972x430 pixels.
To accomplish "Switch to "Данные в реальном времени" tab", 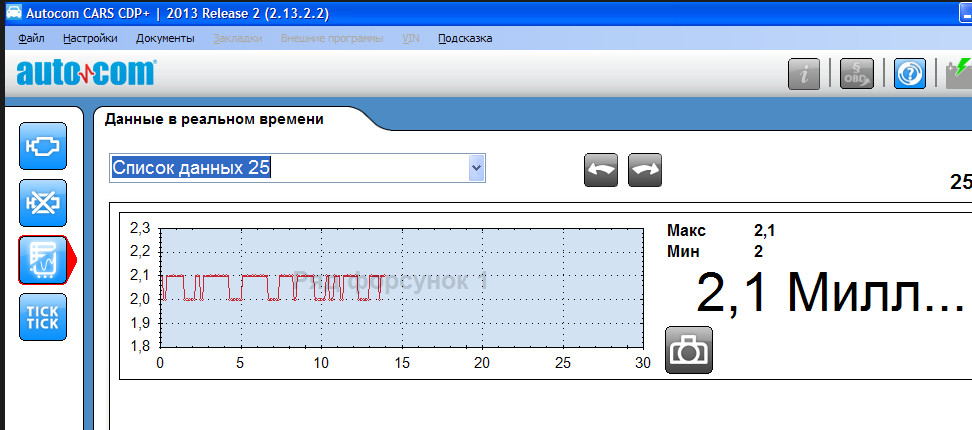I will point(214,119).
